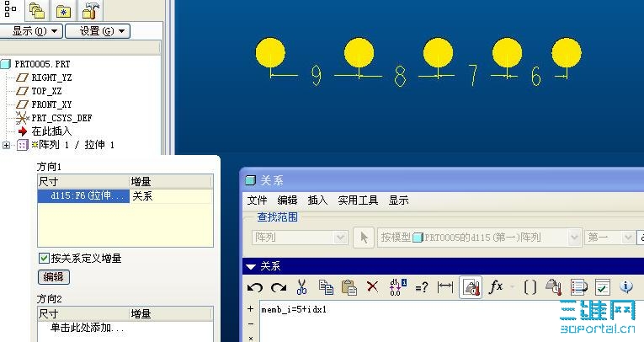The image size is (644, 342).
Task: Select 在此插入 marker in tree
Action: click(51, 131)
